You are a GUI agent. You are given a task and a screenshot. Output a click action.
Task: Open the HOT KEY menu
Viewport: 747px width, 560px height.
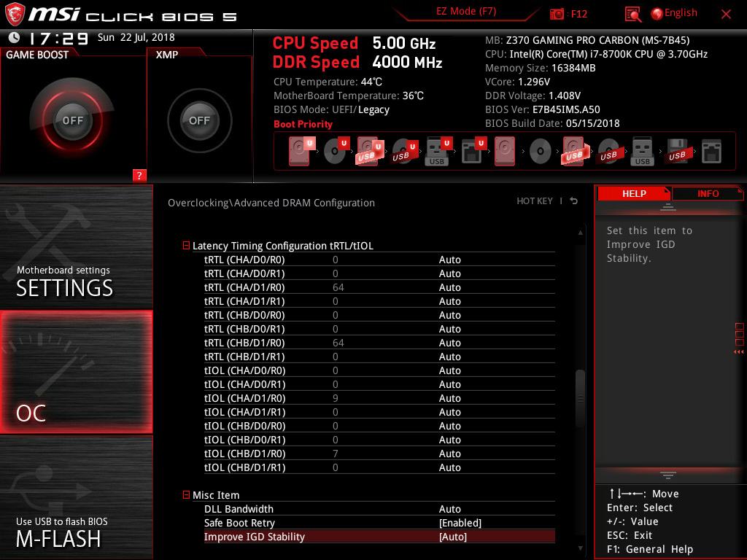pyautogui.click(x=535, y=201)
